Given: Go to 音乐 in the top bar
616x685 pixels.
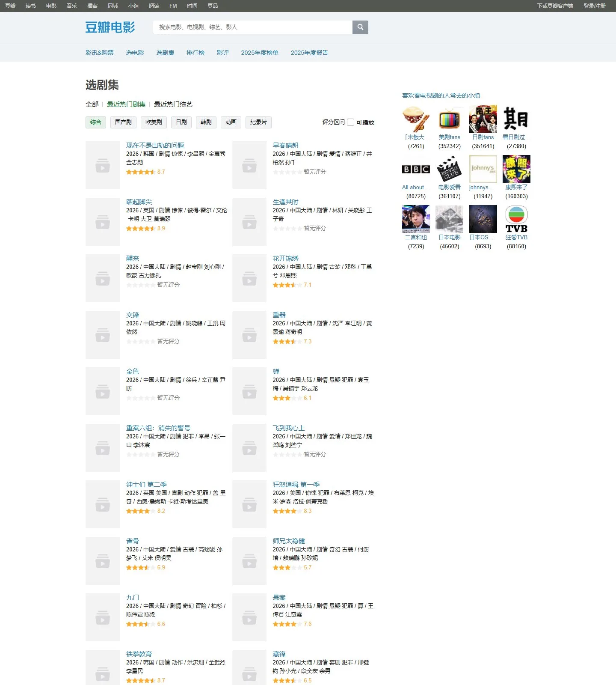Looking at the screenshot, I should click(72, 6).
